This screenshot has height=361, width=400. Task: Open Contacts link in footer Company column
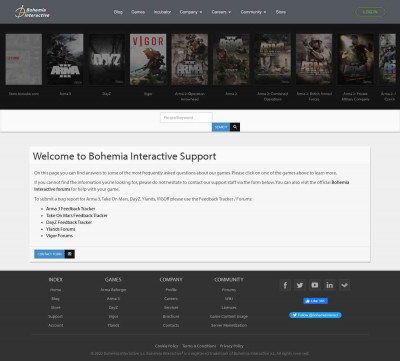[171, 325]
